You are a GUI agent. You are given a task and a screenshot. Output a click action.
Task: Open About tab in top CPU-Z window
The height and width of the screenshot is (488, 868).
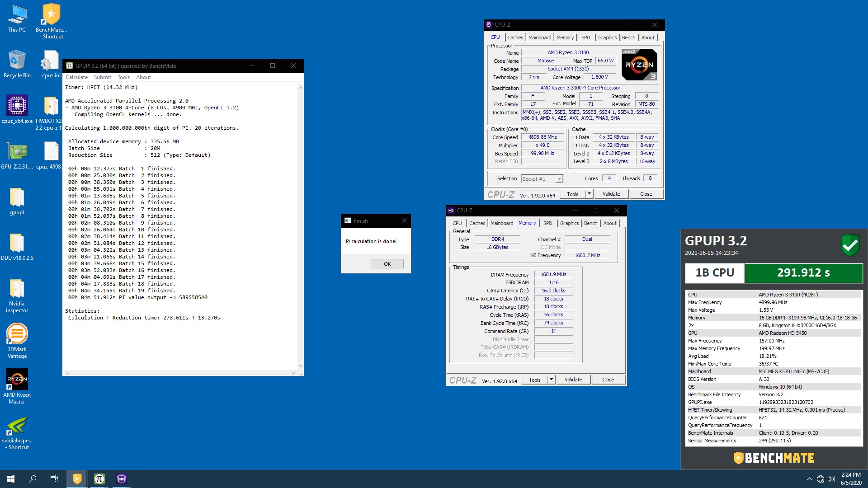tap(647, 38)
